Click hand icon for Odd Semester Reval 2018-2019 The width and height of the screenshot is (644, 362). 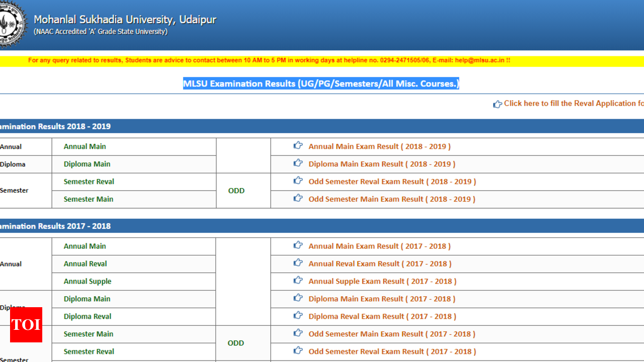[298, 181]
